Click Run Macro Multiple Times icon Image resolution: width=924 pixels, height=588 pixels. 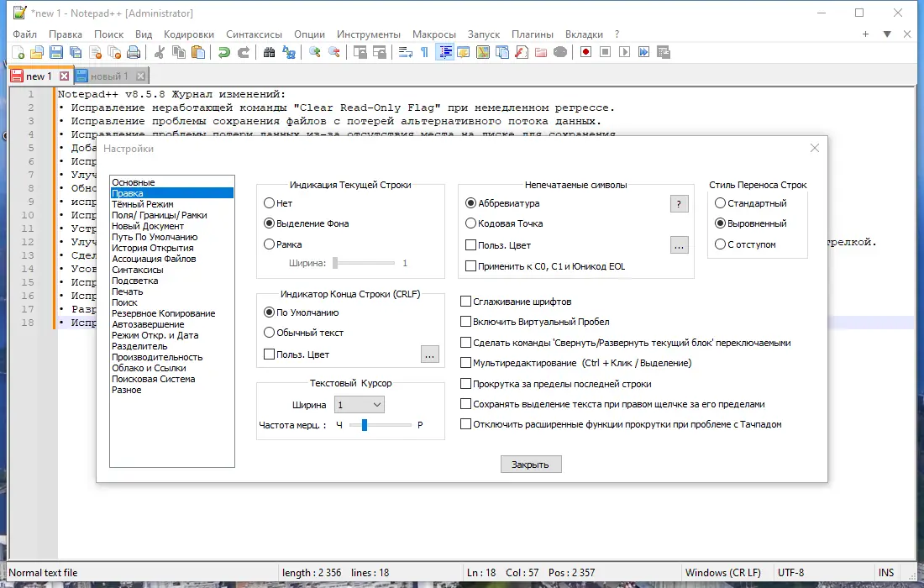644,52
